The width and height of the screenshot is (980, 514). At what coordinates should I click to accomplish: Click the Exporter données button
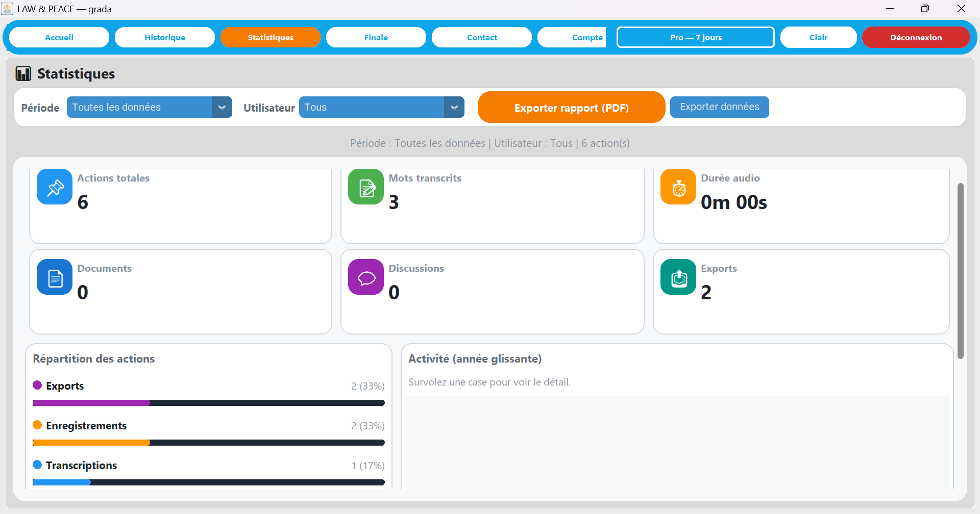720,107
